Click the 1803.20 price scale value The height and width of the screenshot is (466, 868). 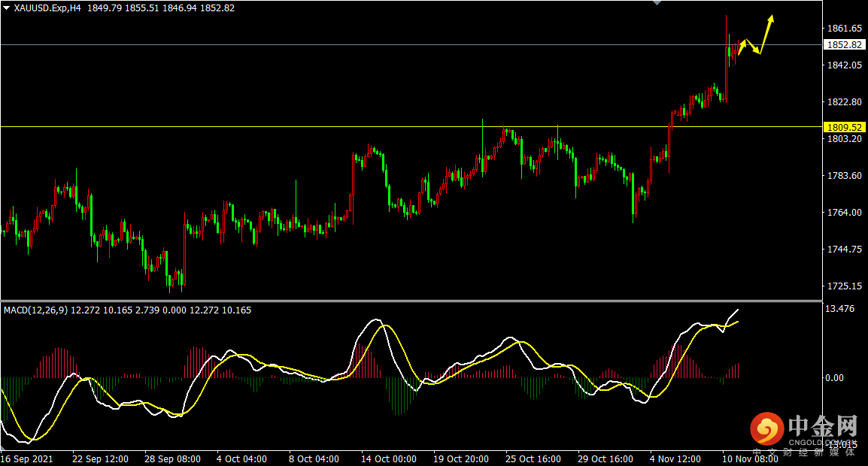844,139
